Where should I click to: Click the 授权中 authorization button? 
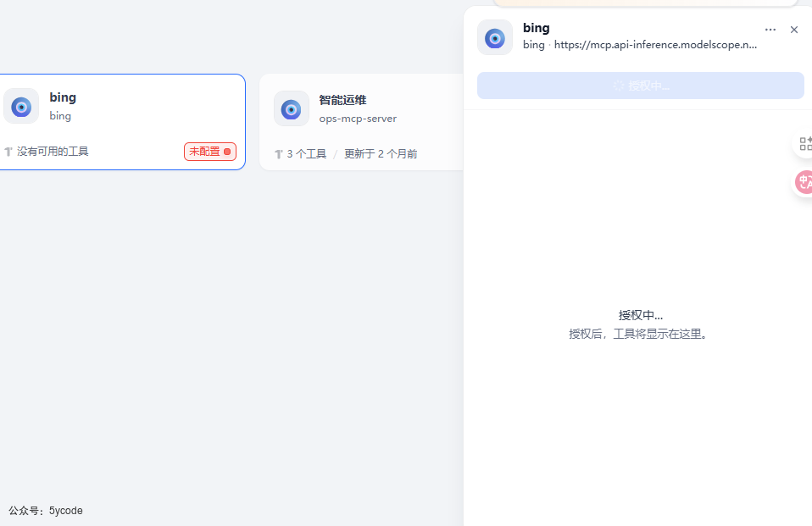640,85
